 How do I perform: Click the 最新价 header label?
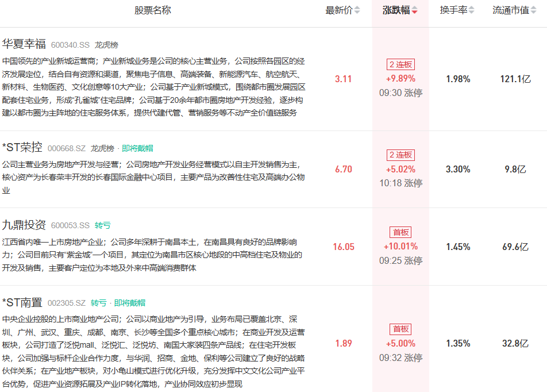tap(339, 10)
